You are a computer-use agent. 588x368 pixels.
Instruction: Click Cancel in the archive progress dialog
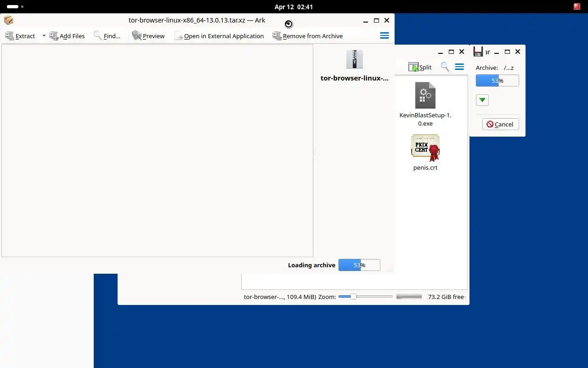pyautogui.click(x=501, y=124)
